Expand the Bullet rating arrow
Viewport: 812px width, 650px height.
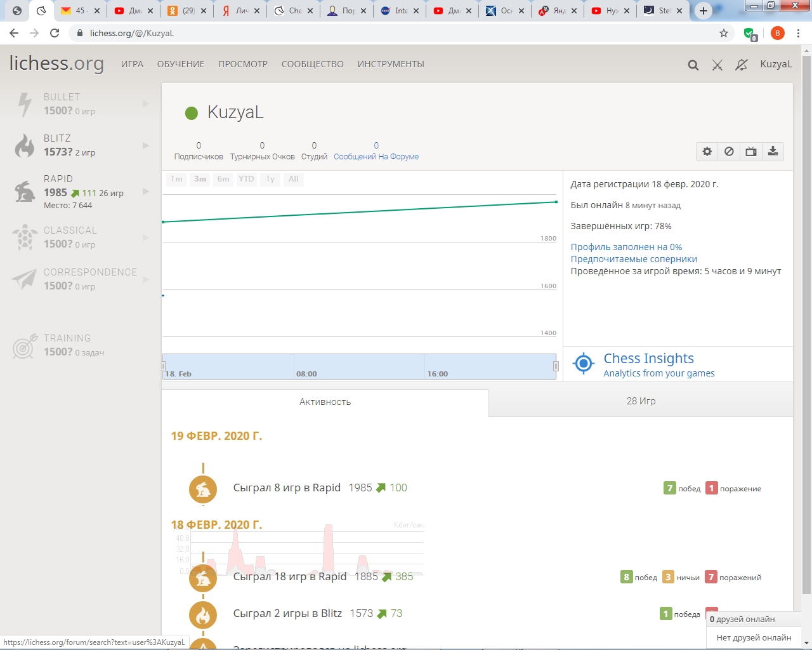click(146, 103)
